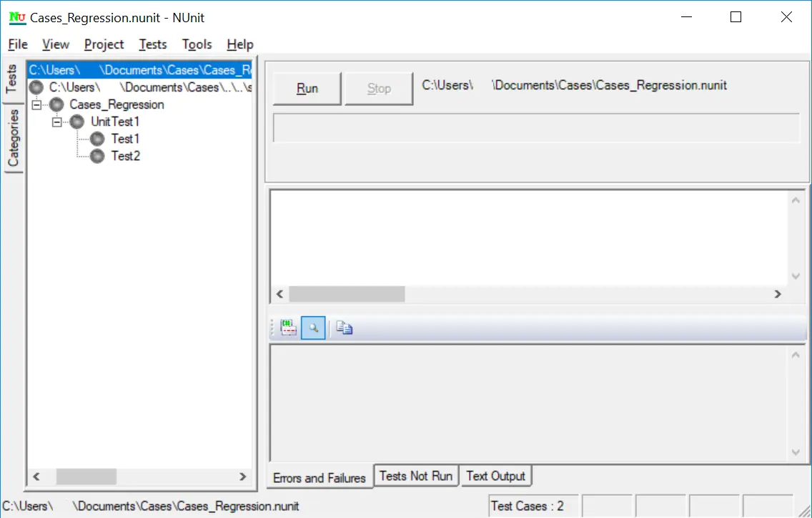This screenshot has height=518, width=812.
Task: Click the status circle beside UnitTest1
Action: tap(76, 122)
